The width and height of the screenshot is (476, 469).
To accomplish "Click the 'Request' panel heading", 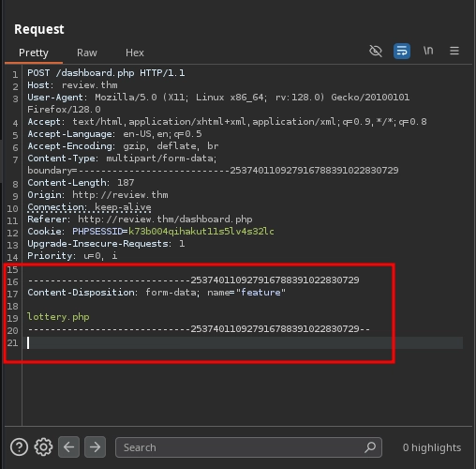I will 39,29.
